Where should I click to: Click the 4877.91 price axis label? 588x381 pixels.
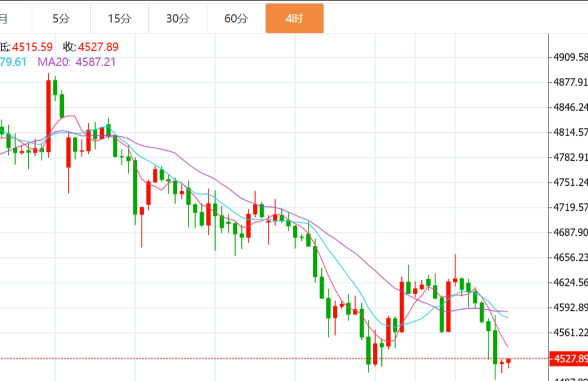click(570, 82)
